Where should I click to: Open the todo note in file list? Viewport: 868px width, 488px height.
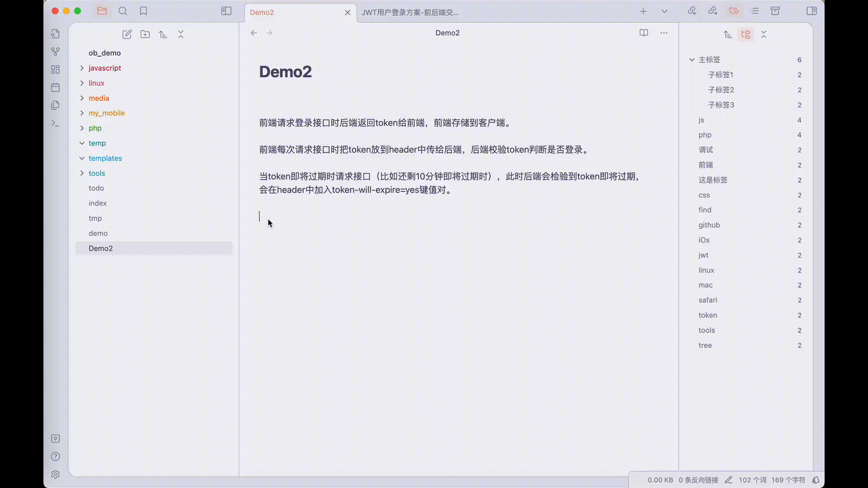96,188
